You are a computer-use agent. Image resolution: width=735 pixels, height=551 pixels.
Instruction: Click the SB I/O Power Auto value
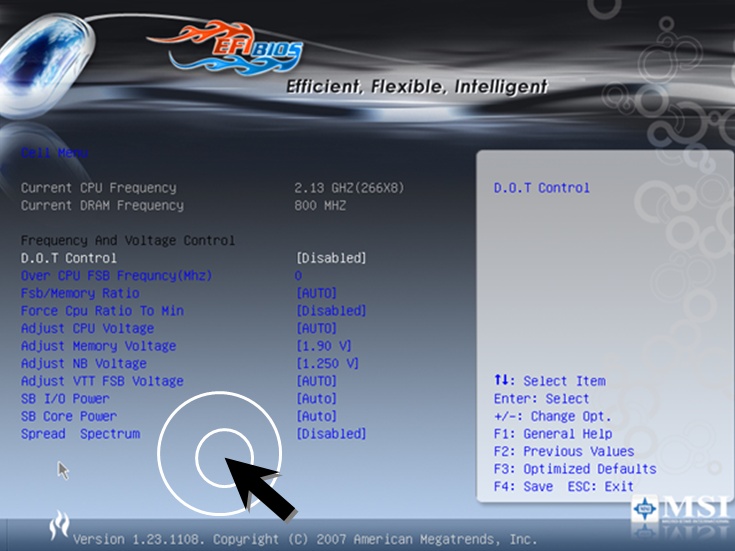[x=316, y=399]
